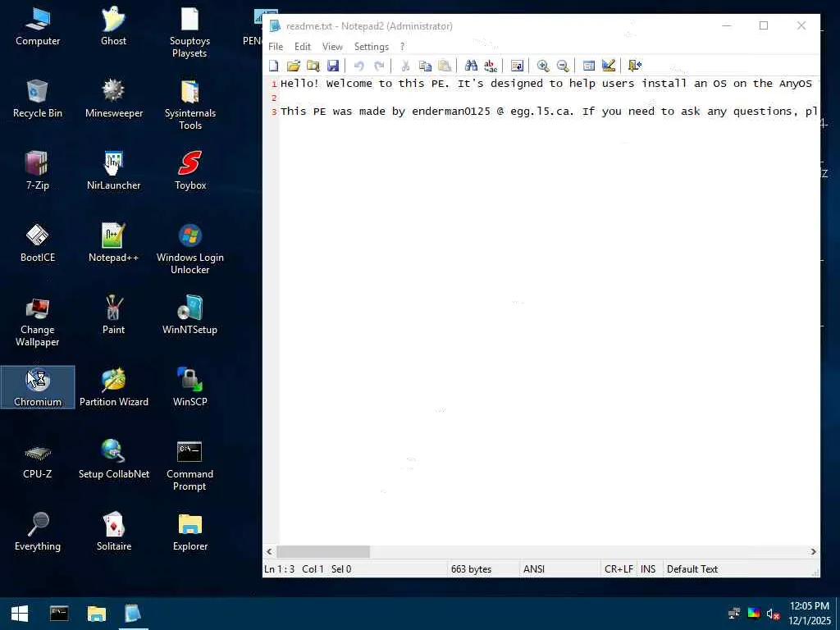Select the Change Wallpaper desktop icon
This screenshot has width=840, height=630.
pyautogui.click(x=38, y=322)
